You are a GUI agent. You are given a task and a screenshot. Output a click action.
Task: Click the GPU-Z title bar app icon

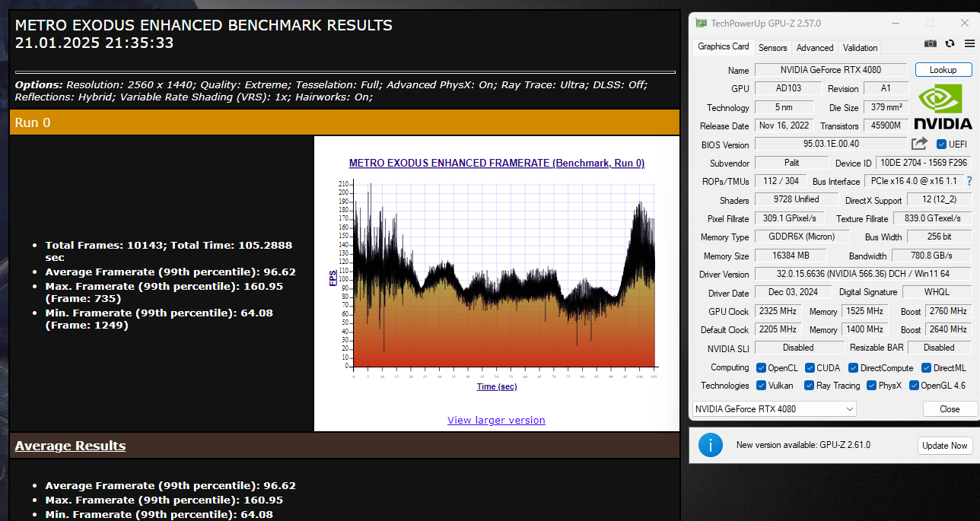click(x=701, y=24)
